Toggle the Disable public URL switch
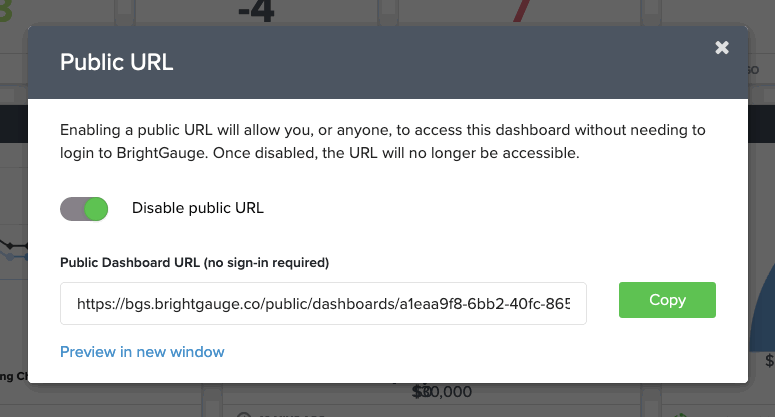This screenshot has width=775, height=417. click(x=84, y=208)
